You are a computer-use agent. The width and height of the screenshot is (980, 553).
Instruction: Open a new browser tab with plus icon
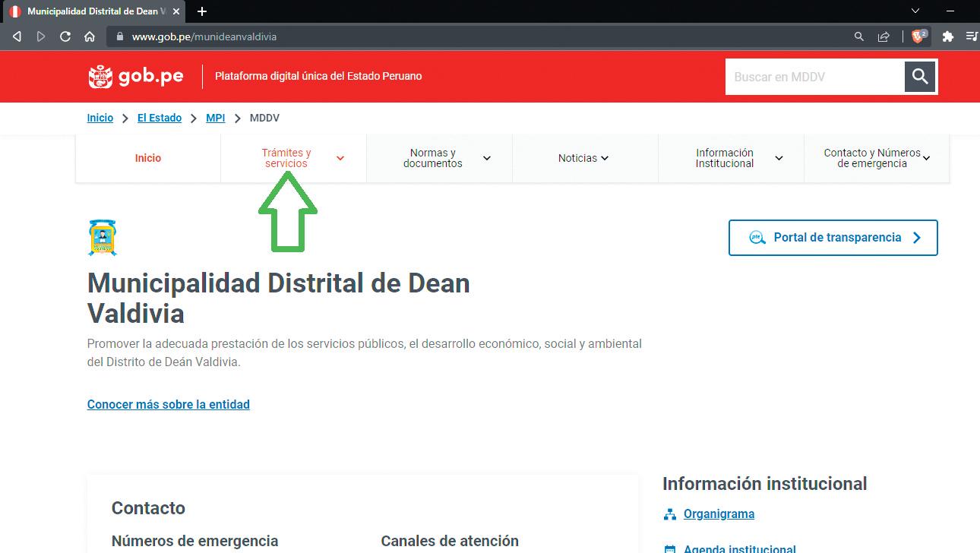point(202,11)
